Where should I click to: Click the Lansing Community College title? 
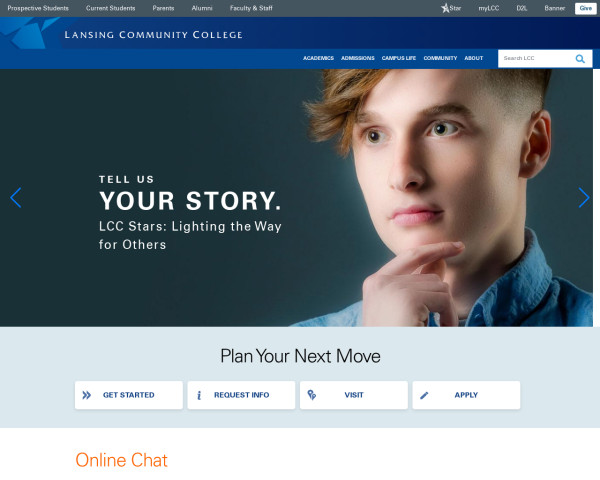pos(153,35)
